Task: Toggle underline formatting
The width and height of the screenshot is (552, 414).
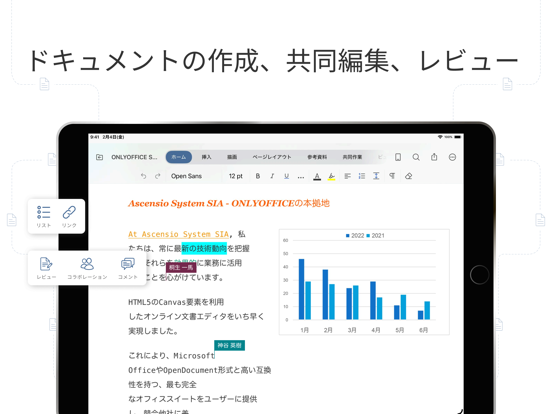Action: pos(287,176)
